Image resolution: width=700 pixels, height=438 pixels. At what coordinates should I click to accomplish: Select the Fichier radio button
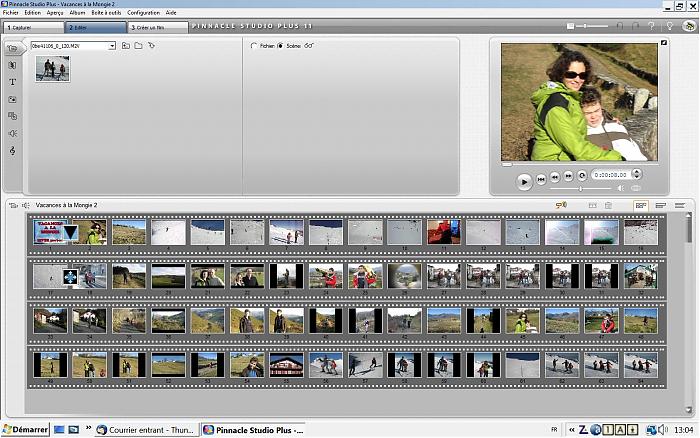(x=254, y=46)
